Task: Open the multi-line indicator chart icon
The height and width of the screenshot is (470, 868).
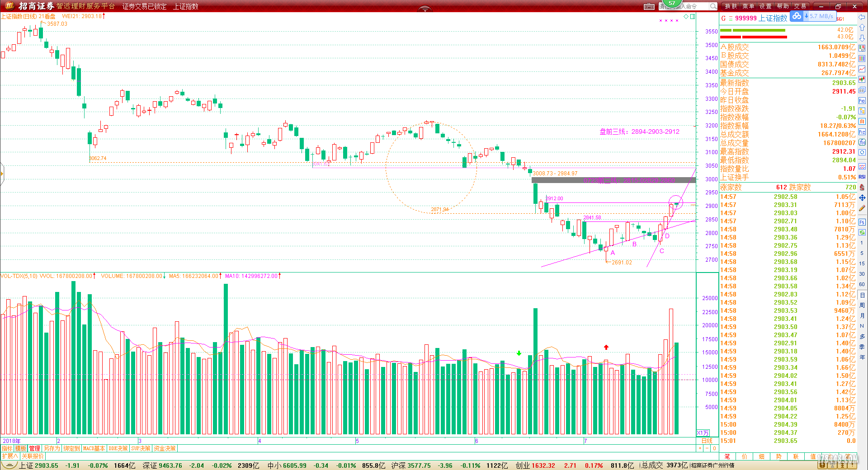Action: click(862, 166)
